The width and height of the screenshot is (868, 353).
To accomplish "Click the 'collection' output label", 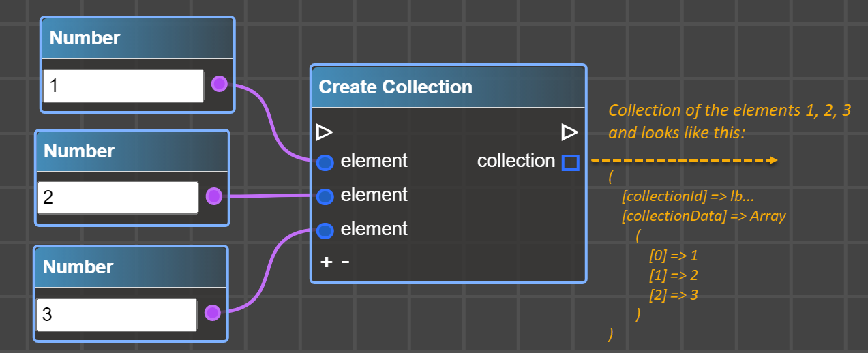I will (516, 162).
